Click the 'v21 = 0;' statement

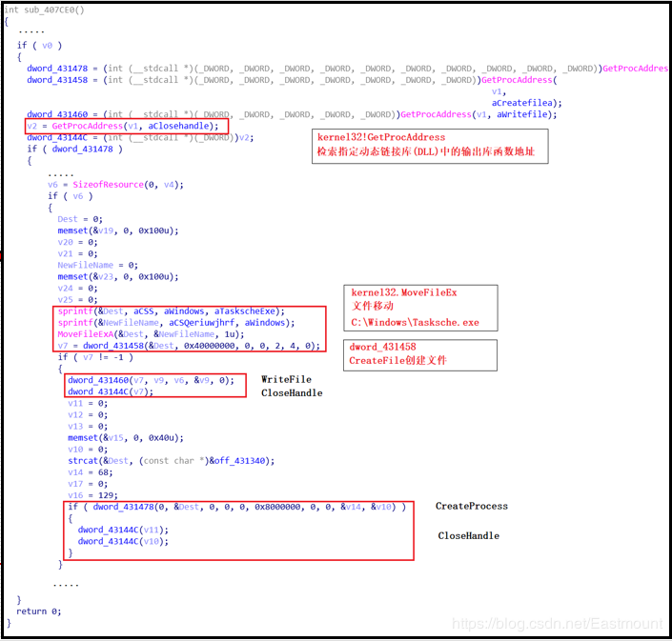77,254
